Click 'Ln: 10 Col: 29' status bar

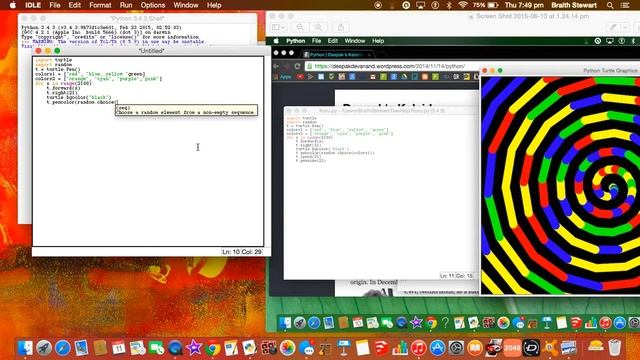click(x=242, y=252)
